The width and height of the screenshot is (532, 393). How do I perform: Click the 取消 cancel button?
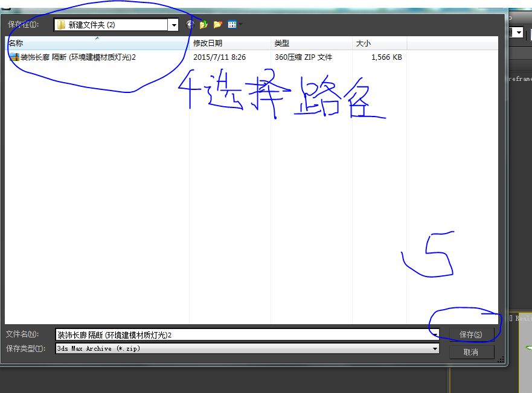coord(470,352)
